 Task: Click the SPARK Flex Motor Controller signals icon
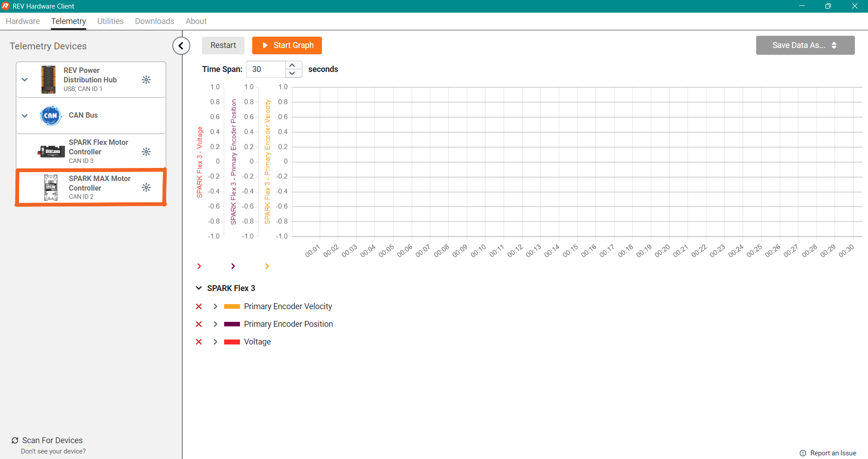(146, 152)
